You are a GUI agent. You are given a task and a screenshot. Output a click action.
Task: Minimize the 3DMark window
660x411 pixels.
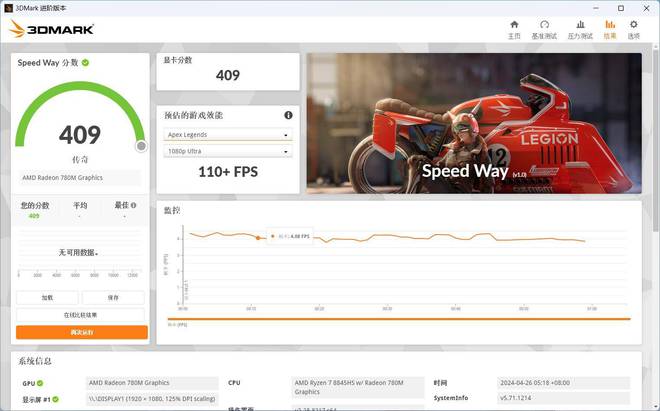[x=596, y=8]
